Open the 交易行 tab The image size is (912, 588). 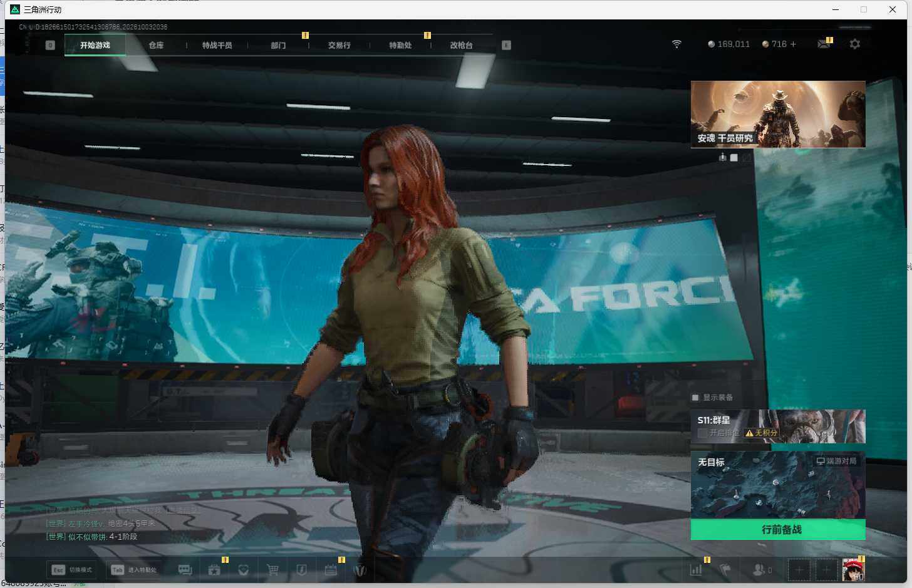click(x=339, y=45)
